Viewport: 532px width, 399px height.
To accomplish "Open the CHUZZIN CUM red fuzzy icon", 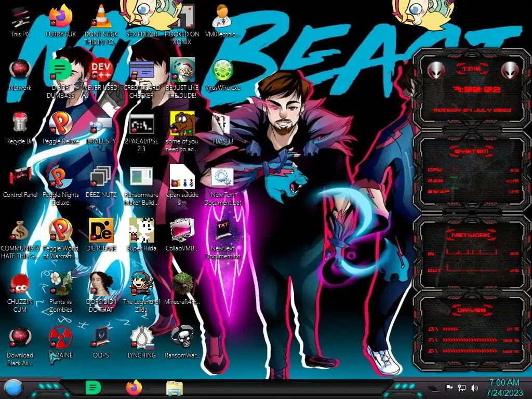I will click(x=20, y=292).
